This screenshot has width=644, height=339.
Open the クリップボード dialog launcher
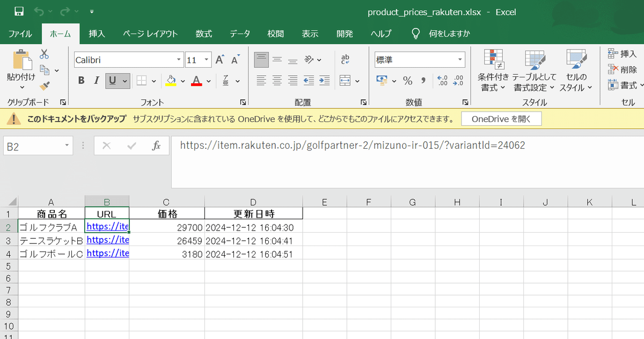[63, 102]
